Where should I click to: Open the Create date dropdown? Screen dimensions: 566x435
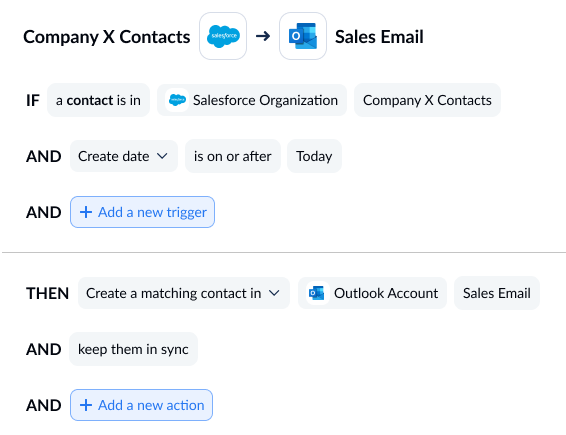click(123, 156)
